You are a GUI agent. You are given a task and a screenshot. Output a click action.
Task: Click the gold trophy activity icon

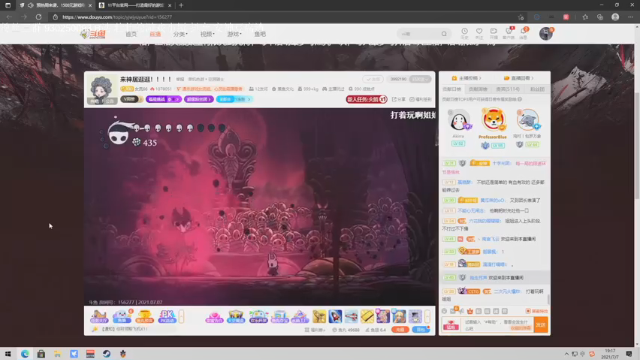point(144,316)
